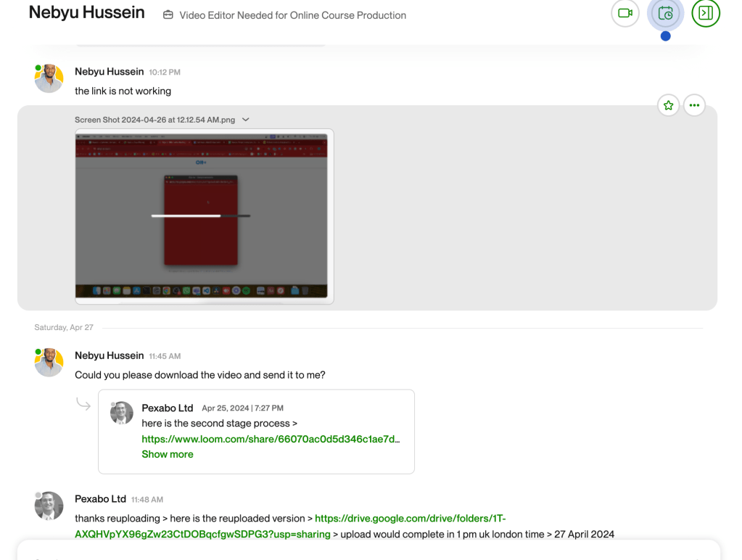Screen dimensions: 742x560
Task: Open the loom.com share link
Action: tap(271, 439)
